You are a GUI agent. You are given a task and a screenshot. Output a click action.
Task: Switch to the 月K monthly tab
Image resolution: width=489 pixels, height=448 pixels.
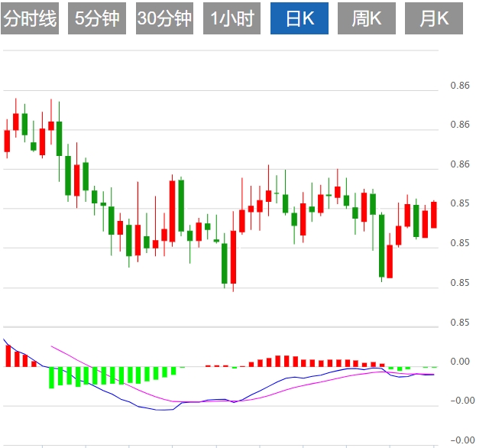(x=434, y=18)
